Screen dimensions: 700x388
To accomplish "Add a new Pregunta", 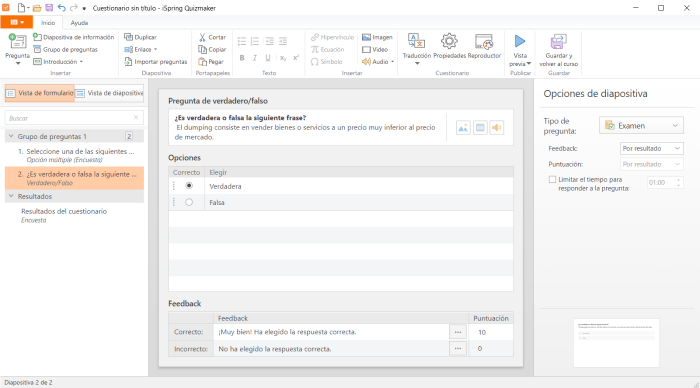I will [x=17, y=49].
